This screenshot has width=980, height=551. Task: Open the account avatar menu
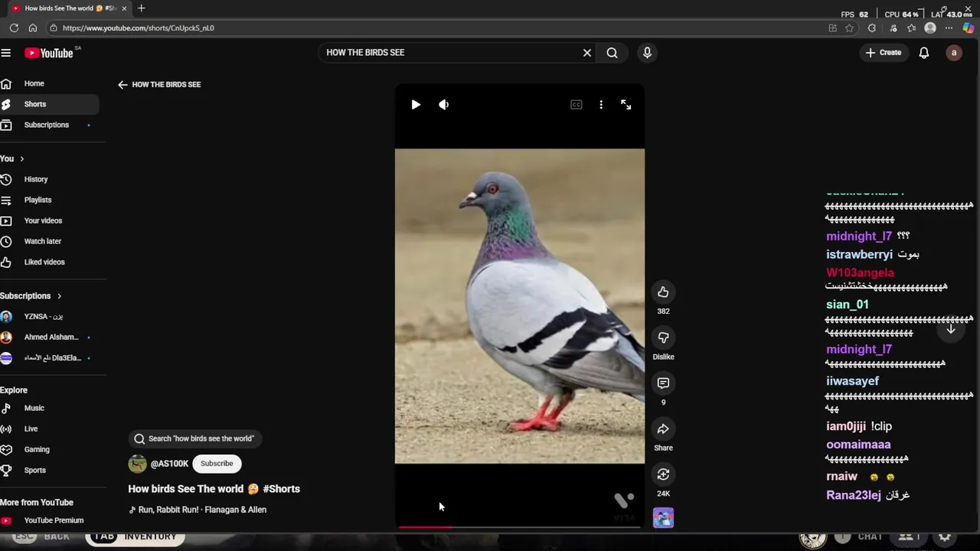tap(953, 53)
